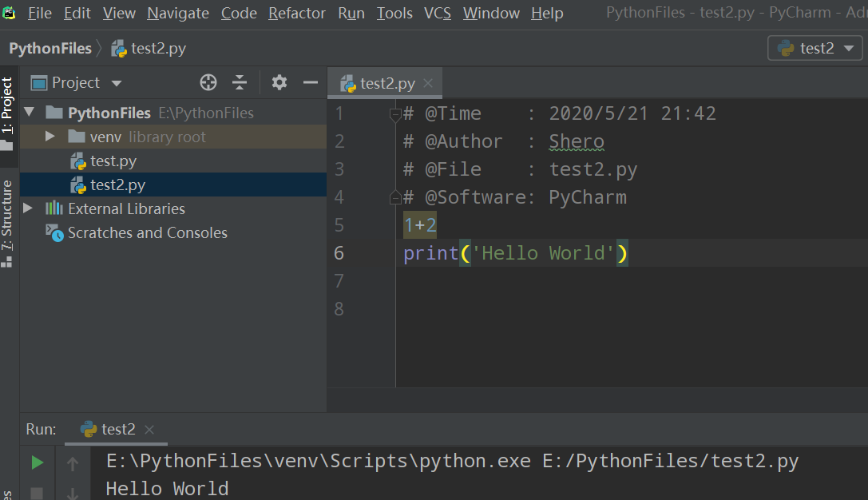Select External Libraries in project tree
Viewport: 868px width, 500px height.
pos(173,208)
